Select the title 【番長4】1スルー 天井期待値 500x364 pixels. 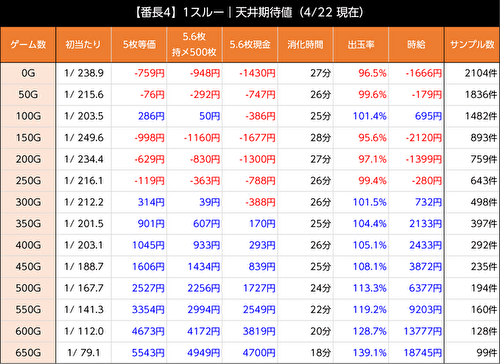click(249, 13)
